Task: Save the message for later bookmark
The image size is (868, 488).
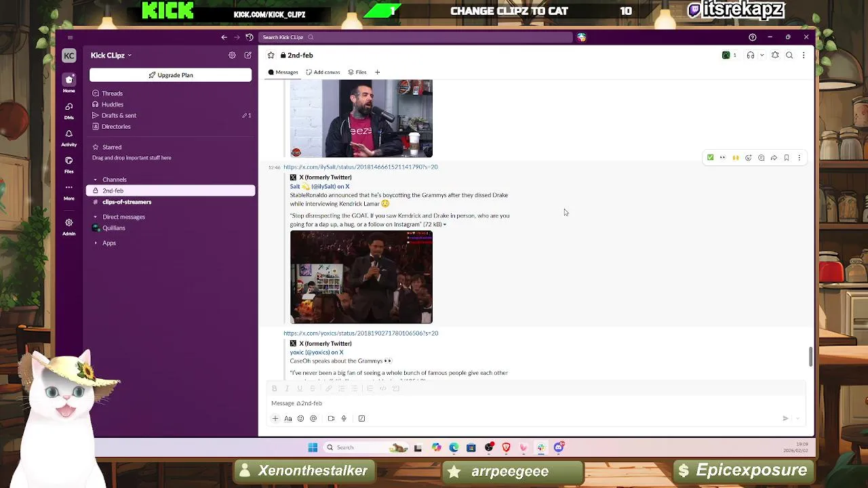Action: coord(787,158)
